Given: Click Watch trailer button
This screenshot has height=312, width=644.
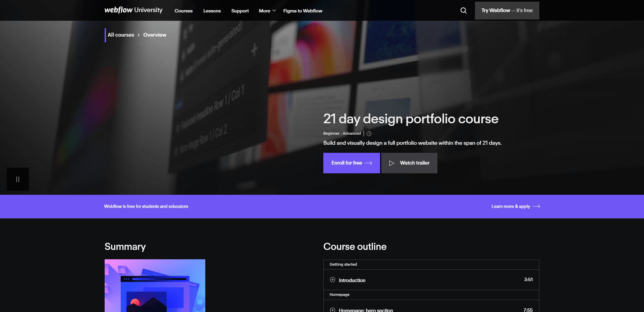Looking at the screenshot, I should coord(409,163).
